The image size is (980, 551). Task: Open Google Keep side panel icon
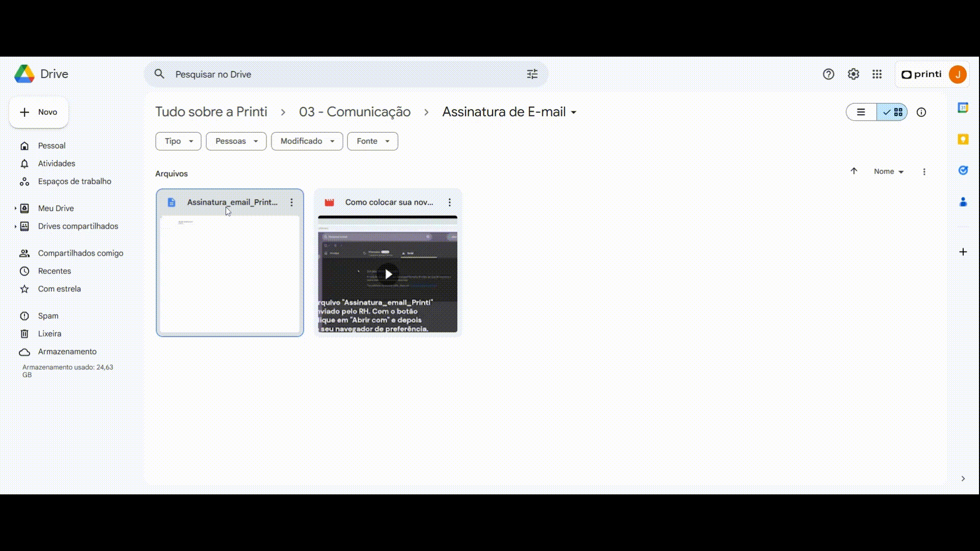pyautogui.click(x=963, y=139)
